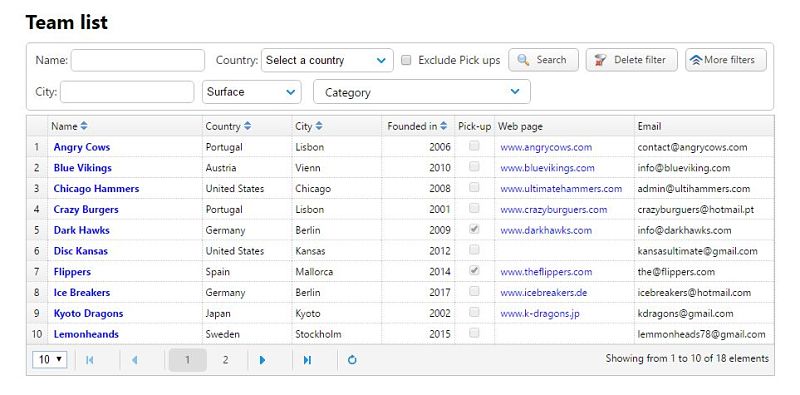The width and height of the screenshot is (800, 395).
Task: Go to previous page arrow
Action: tap(135, 360)
